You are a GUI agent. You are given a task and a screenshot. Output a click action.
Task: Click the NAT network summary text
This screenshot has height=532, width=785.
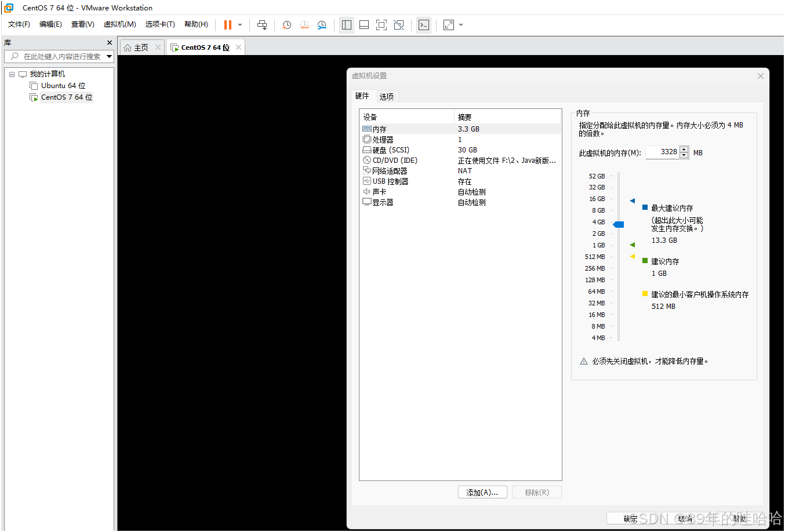tap(465, 171)
